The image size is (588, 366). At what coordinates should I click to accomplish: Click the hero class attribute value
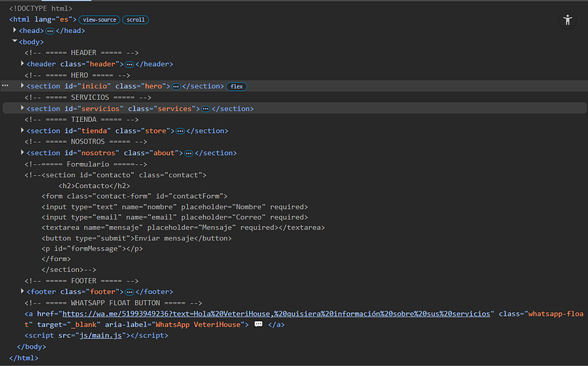click(x=153, y=86)
